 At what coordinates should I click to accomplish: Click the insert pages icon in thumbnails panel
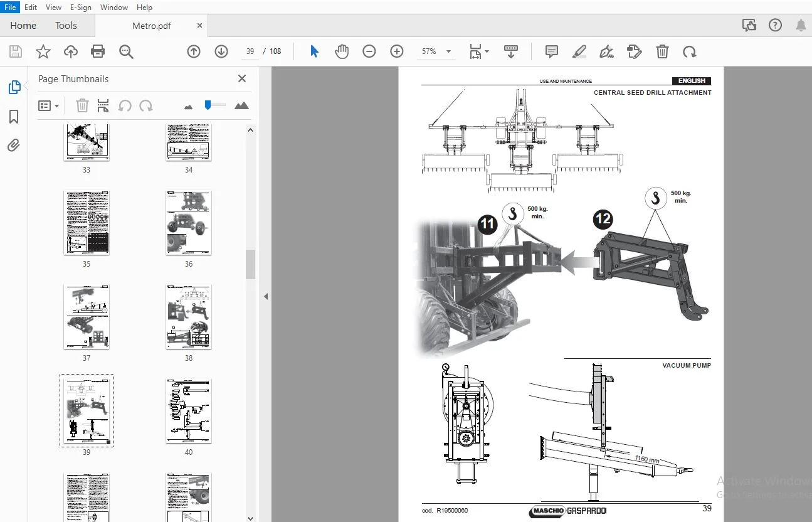click(x=103, y=106)
